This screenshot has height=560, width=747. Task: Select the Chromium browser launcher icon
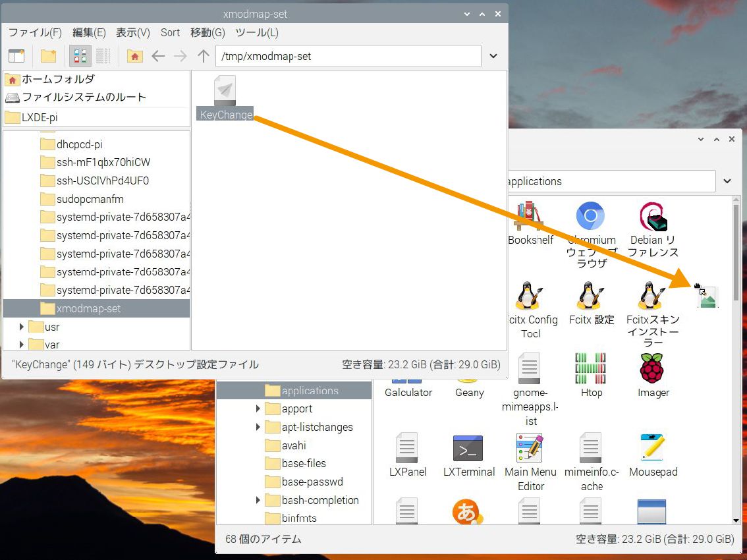click(x=590, y=217)
